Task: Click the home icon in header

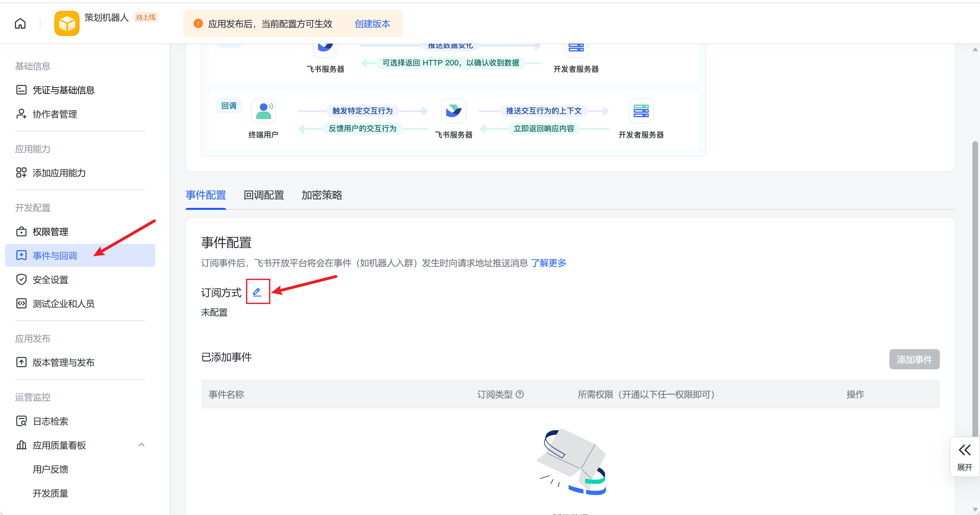Action: [20, 24]
